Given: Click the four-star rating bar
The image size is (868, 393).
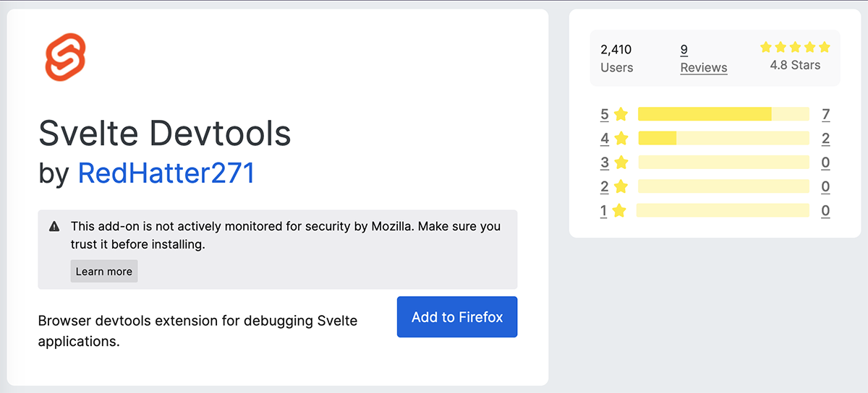Looking at the screenshot, I should (723, 138).
